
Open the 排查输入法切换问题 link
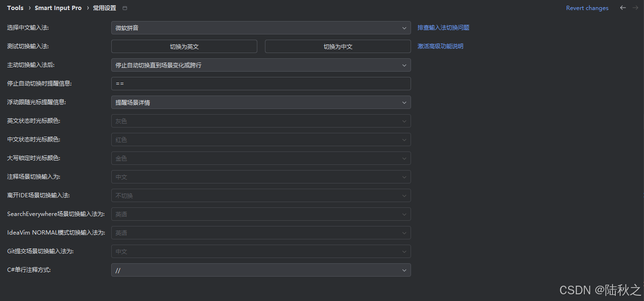click(x=443, y=28)
